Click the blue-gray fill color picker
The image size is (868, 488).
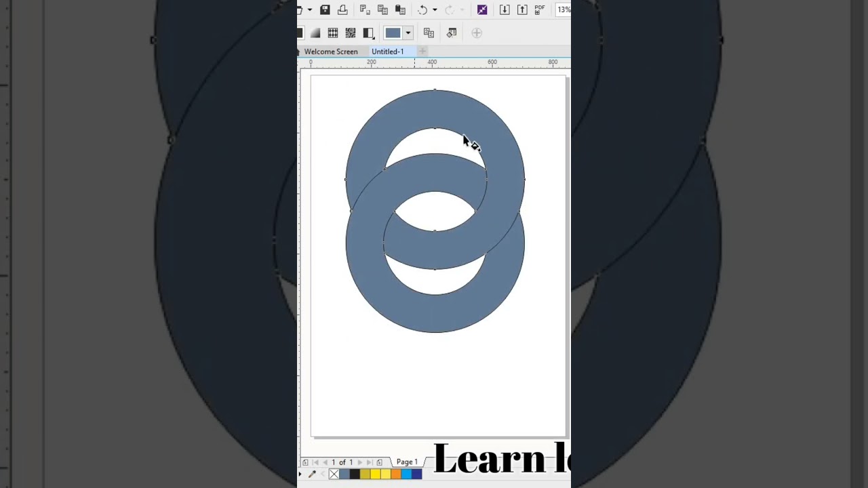tap(393, 33)
